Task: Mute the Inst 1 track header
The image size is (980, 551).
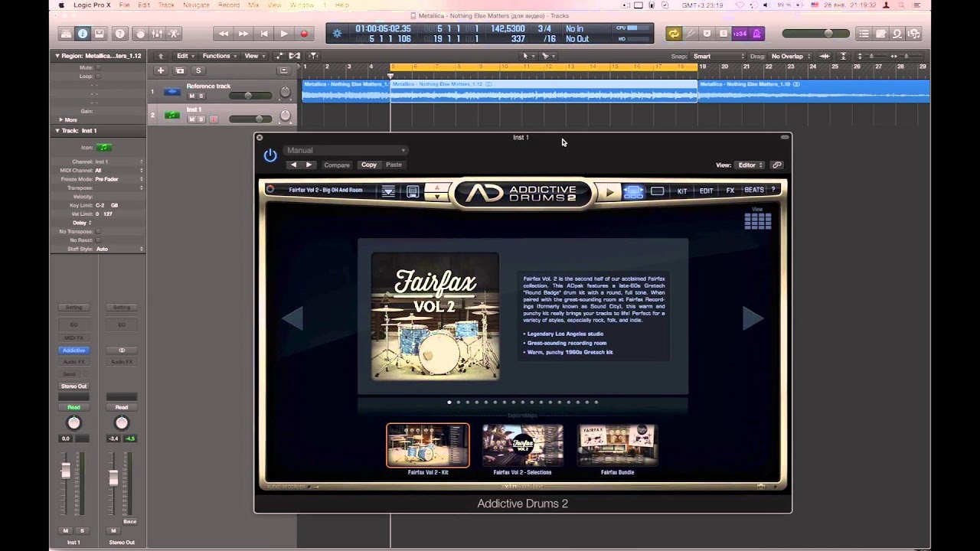Action: 192,119
